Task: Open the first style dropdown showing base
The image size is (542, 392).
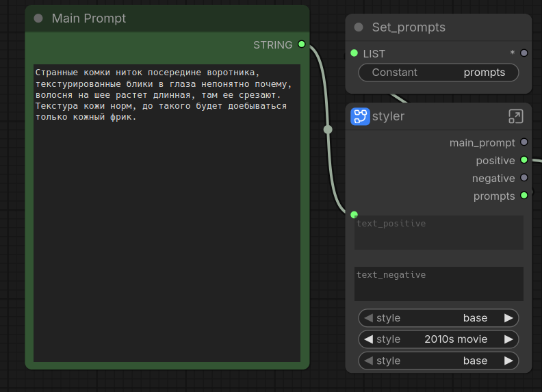Action: (438, 318)
